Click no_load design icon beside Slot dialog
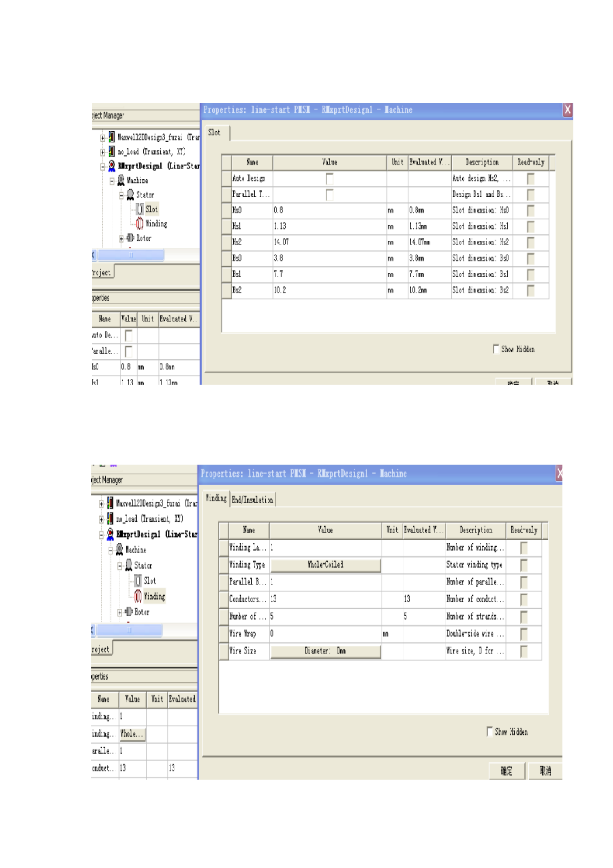The image size is (613, 868). (112, 151)
